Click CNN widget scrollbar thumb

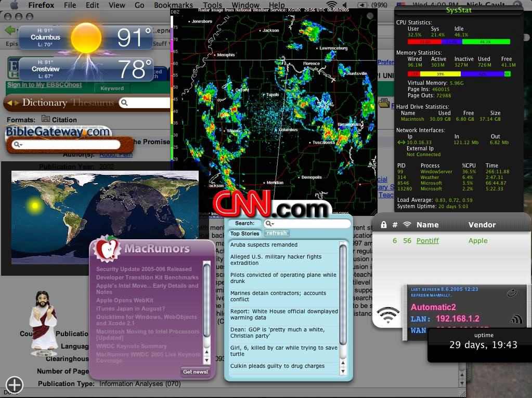[x=343, y=295]
